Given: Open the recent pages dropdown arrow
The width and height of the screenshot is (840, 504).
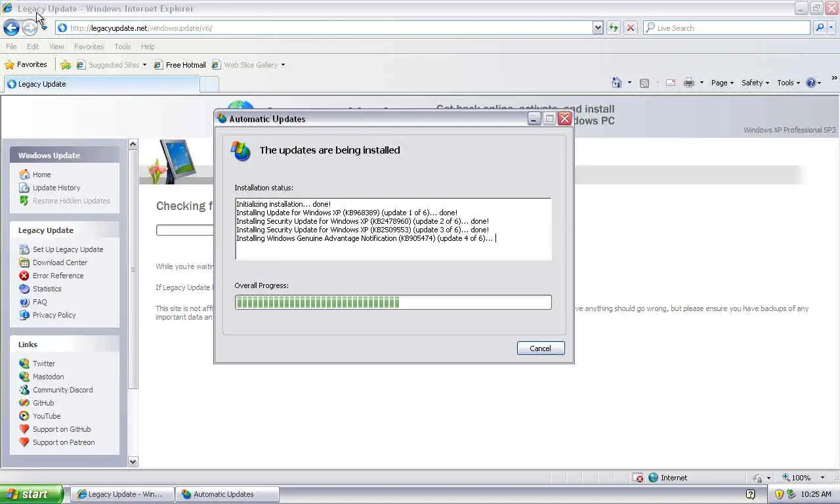Looking at the screenshot, I should (x=44, y=28).
